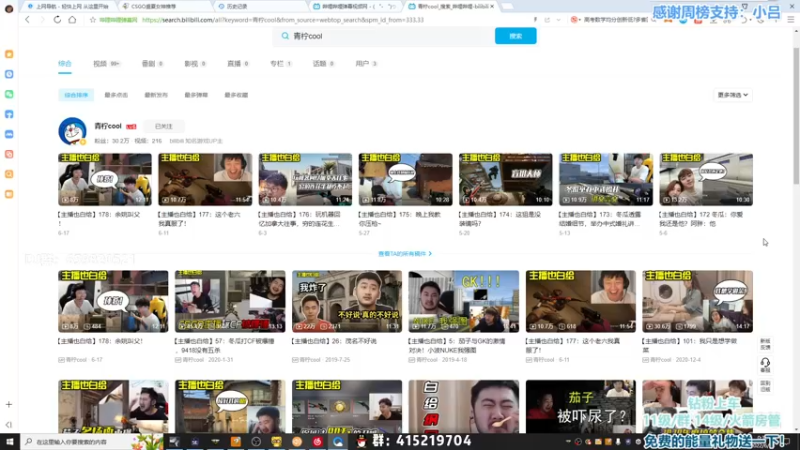The width and height of the screenshot is (800, 450).
Task: Click magnifier icon in bilibili search box
Action: click(x=285, y=36)
